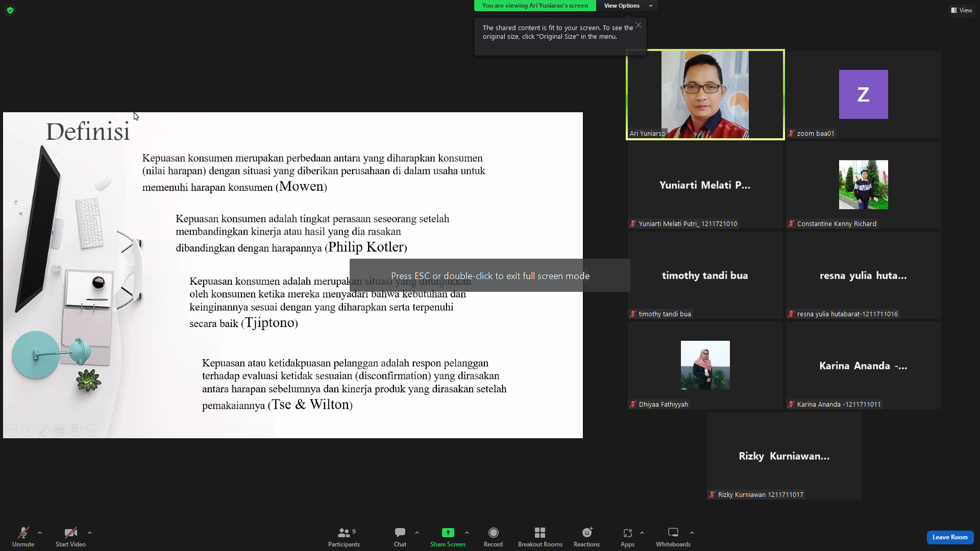Click muted mic icon beside Constantine Kenny Richard
Image resolution: width=980 pixels, height=551 pixels.
click(x=792, y=224)
